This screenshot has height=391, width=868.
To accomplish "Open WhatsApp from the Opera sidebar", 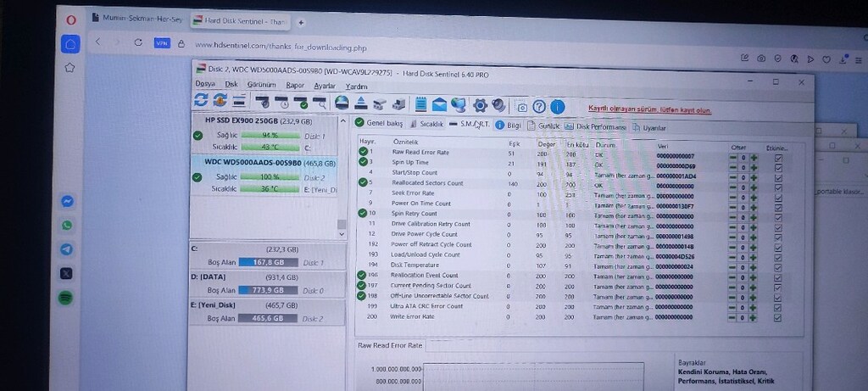I will pos(67,226).
